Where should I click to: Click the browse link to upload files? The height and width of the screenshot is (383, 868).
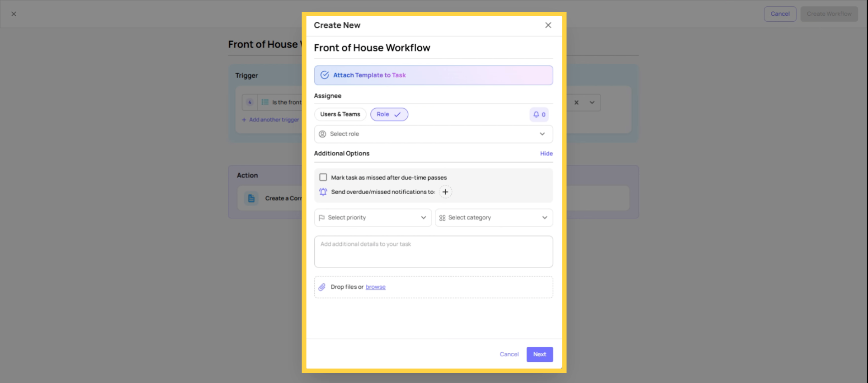pyautogui.click(x=375, y=287)
